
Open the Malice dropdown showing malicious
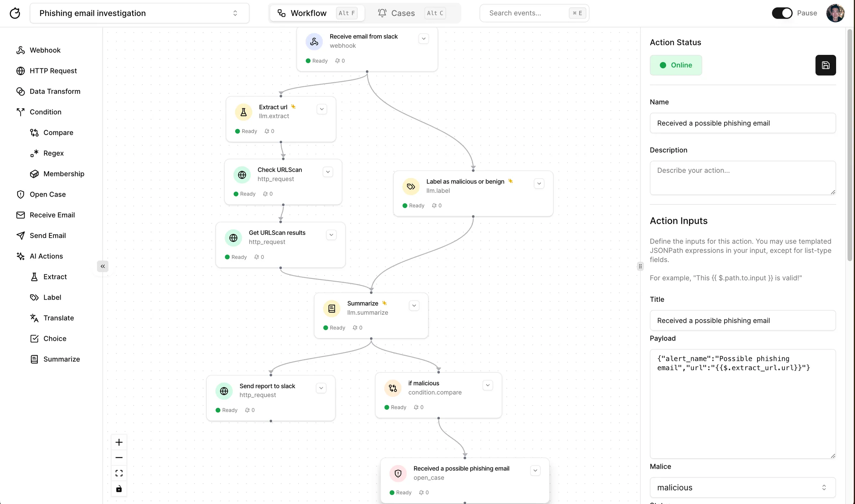tap(742, 487)
